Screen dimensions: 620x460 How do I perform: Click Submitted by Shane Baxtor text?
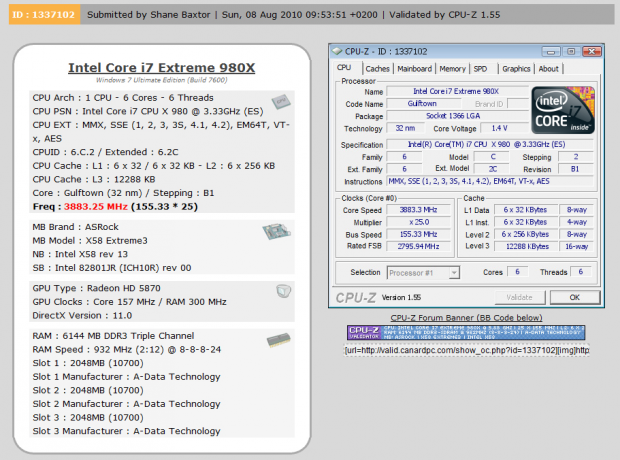click(149, 15)
